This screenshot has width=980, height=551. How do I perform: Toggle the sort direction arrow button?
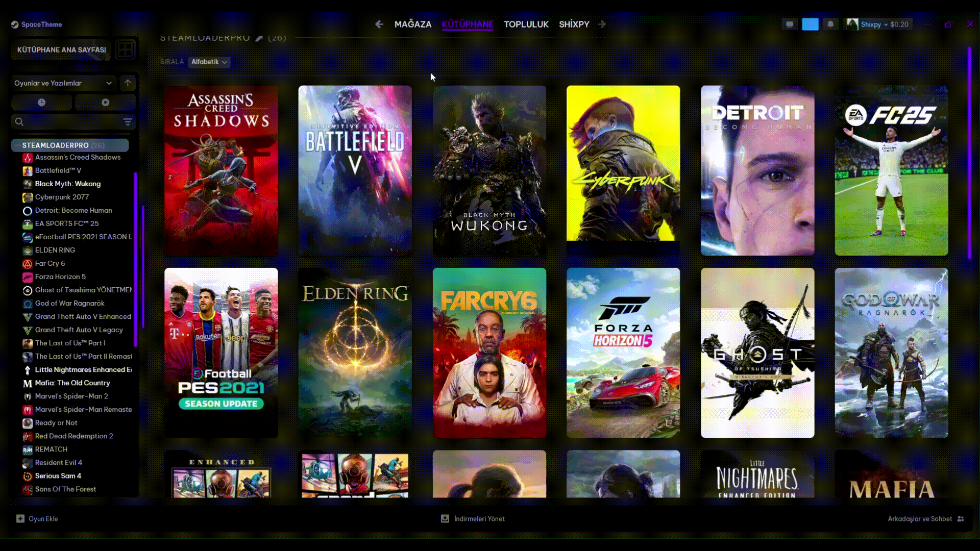(x=127, y=83)
